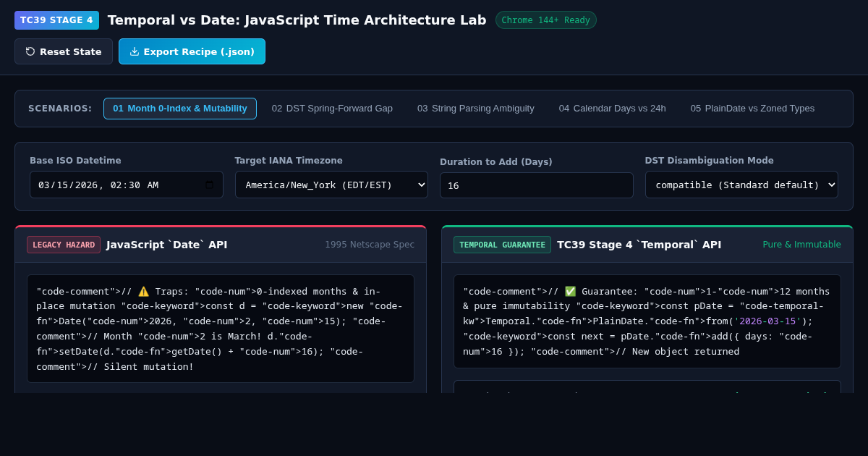Click the Duration to Add (Days) label
868x456 pixels.
tap(495, 162)
